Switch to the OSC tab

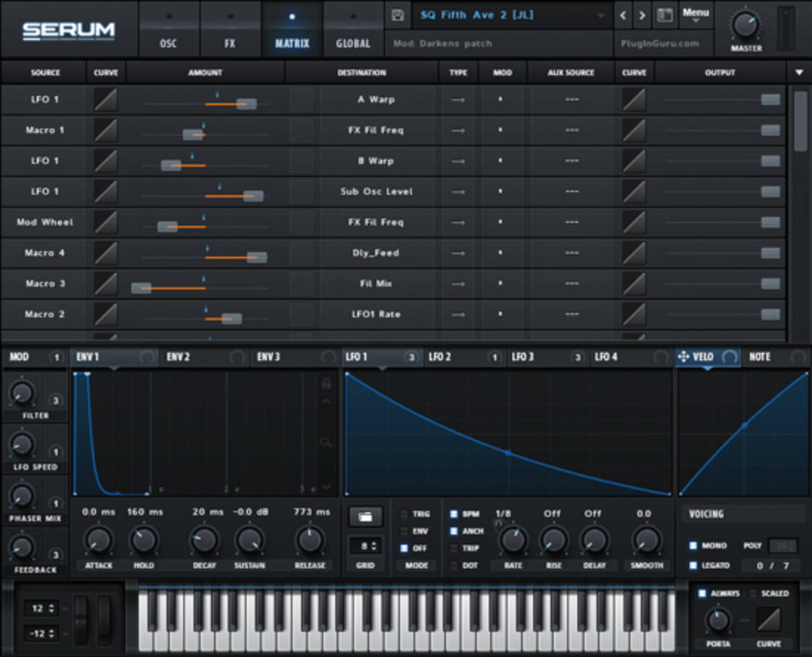[168, 29]
